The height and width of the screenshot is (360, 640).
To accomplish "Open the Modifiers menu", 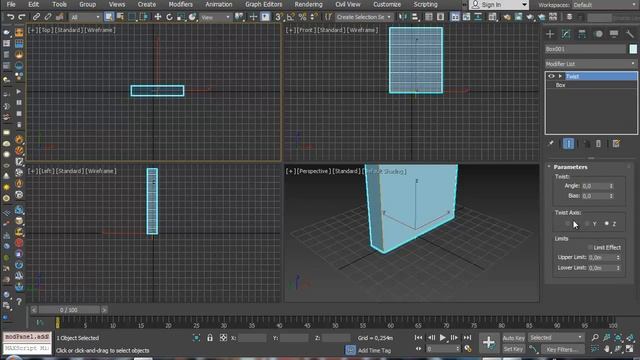I will 180,4.
